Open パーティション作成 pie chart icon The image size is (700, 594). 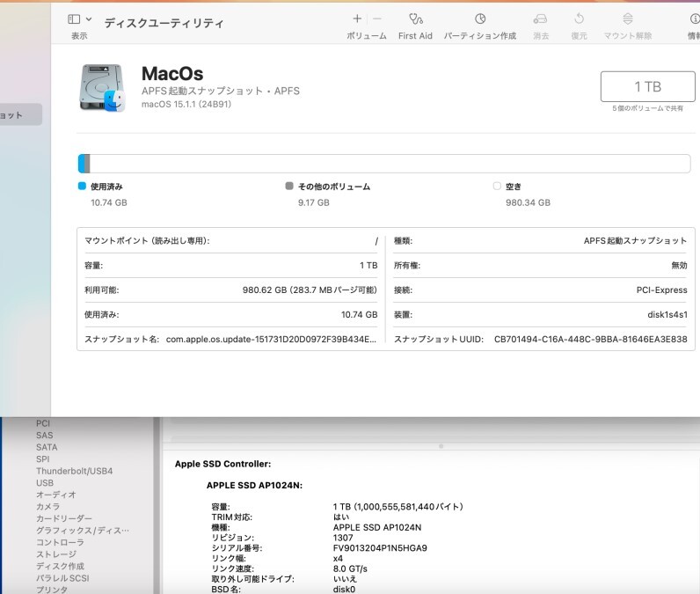pyautogui.click(x=480, y=18)
